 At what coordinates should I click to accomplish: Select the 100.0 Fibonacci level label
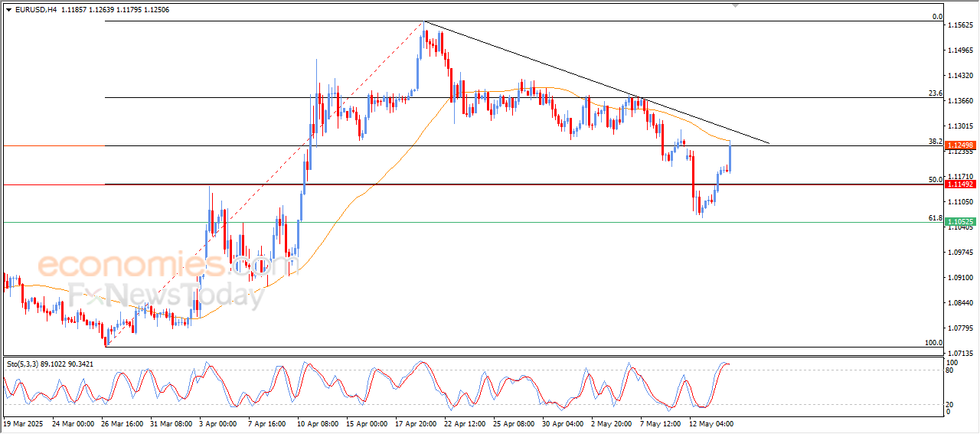(934, 343)
